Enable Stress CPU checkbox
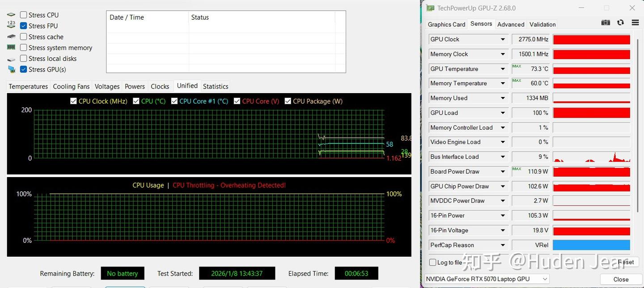Image resolution: width=644 pixels, height=288 pixels. [24, 15]
